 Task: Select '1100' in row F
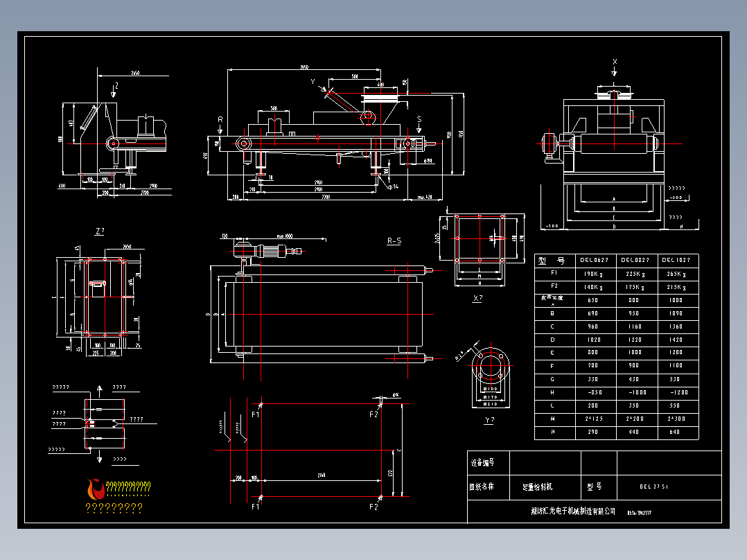[x=676, y=365]
